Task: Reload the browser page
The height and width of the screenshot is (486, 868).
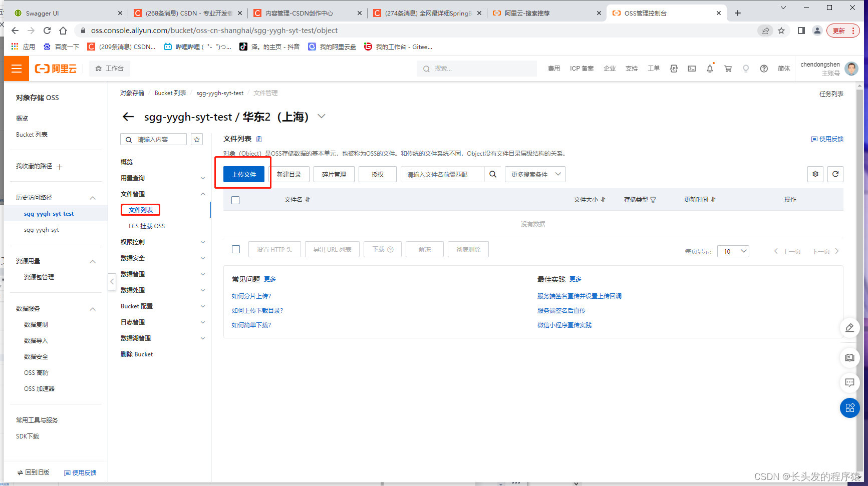Action: coord(47,31)
